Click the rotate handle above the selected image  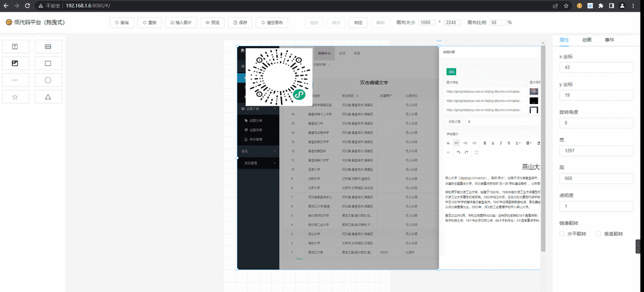tap(439, 40)
